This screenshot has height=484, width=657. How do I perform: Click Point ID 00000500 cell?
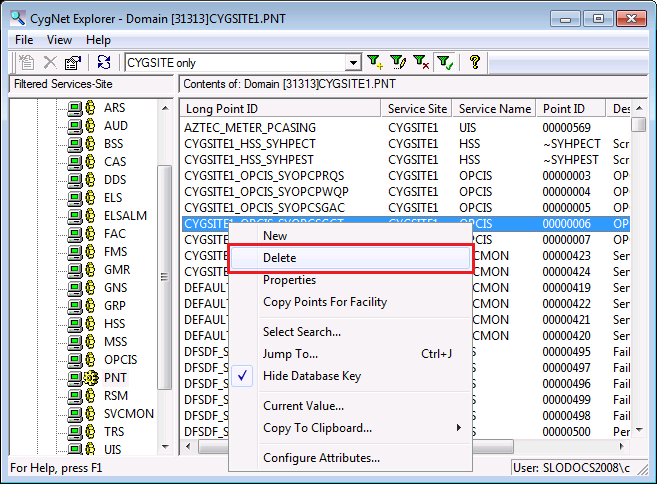tap(566, 432)
